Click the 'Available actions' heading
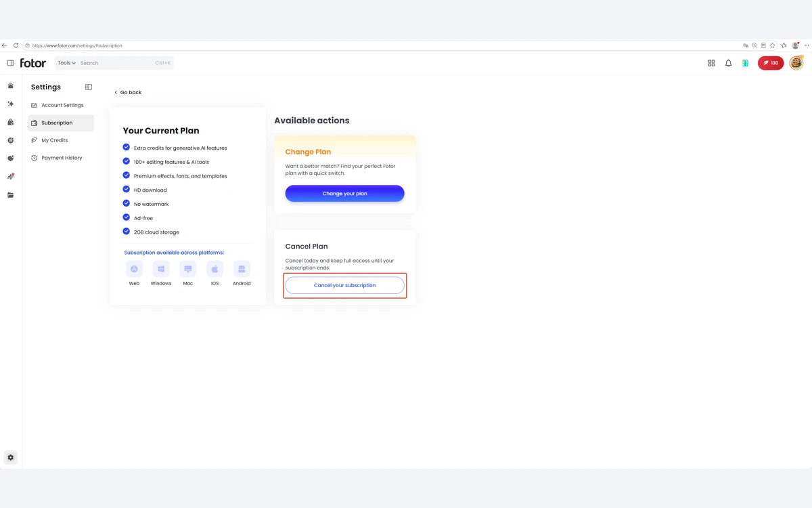 coord(312,121)
